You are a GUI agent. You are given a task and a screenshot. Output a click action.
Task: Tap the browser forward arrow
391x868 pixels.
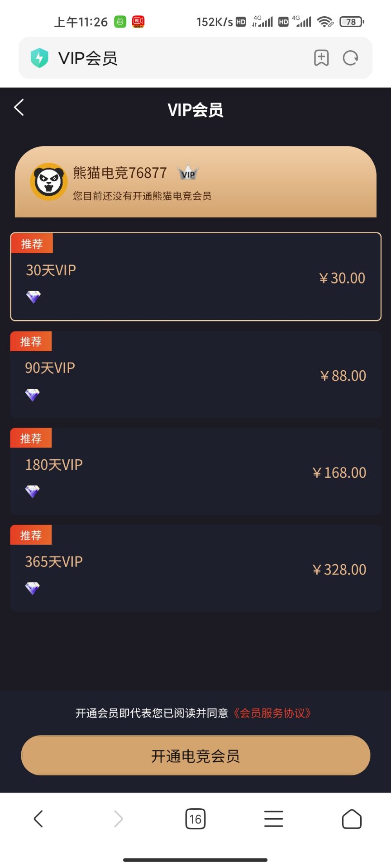[x=118, y=819]
